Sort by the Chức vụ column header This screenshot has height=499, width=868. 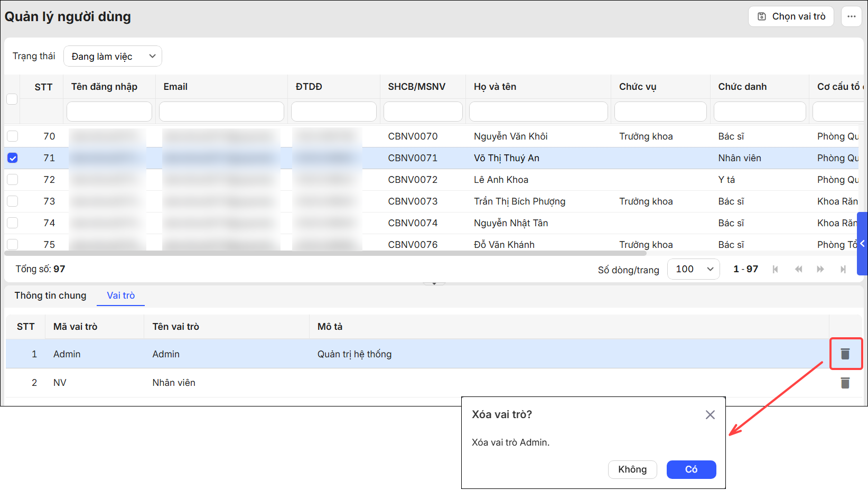638,87
